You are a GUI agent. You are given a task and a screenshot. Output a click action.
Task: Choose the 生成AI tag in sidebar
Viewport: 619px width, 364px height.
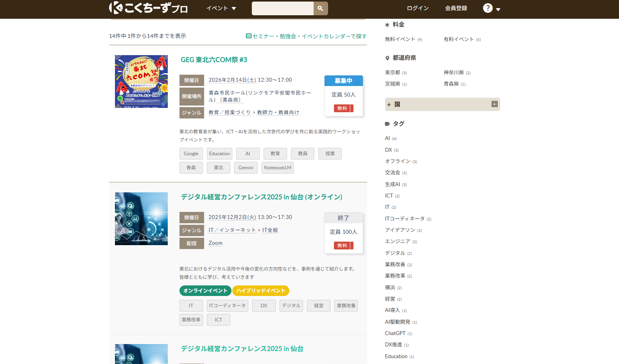393,185
